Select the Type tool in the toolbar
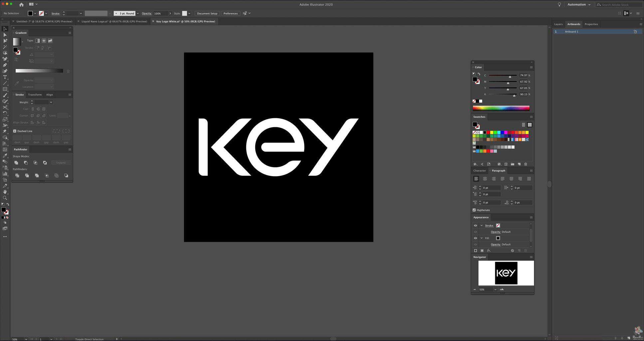This screenshot has height=341, width=644. coord(5,77)
